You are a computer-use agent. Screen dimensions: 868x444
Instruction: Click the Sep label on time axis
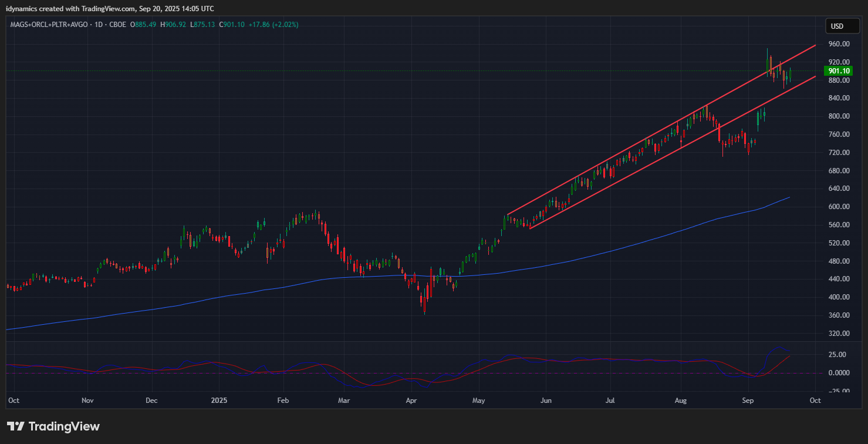point(748,401)
